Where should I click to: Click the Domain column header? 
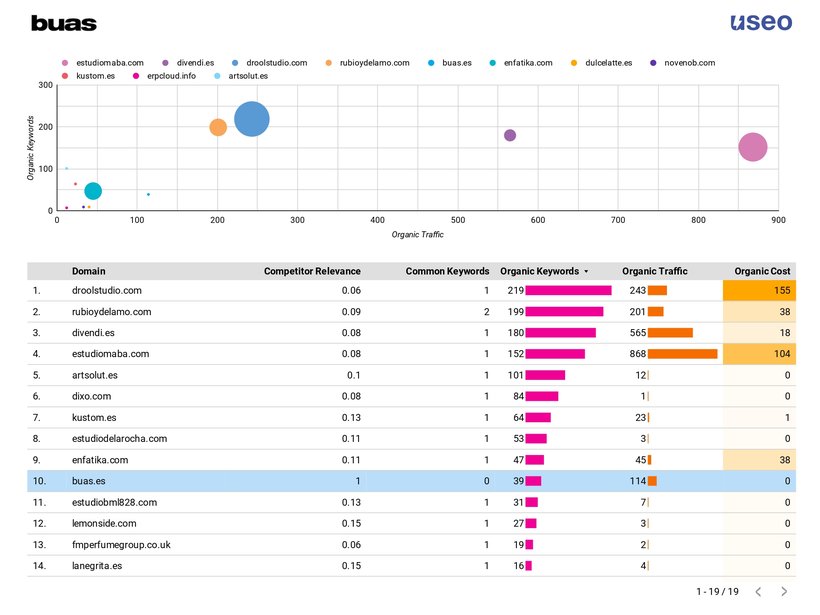[x=89, y=271]
